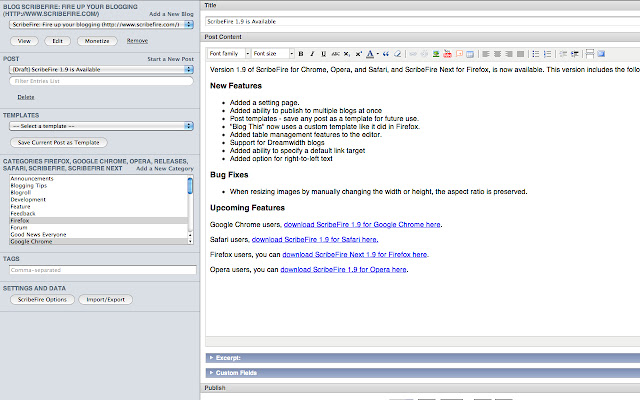The height and width of the screenshot is (400, 640).
Task: Expand the Custom Fields section
Action: [x=423, y=373]
